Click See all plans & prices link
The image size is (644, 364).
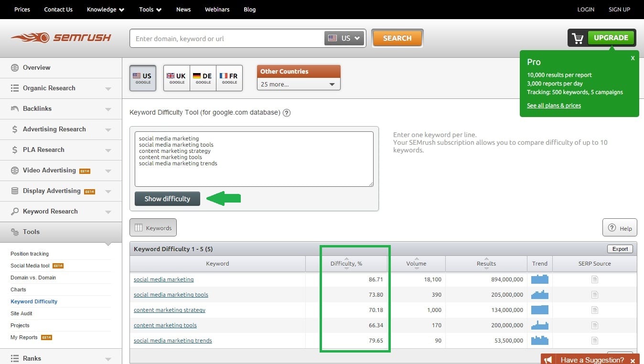(x=554, y=106)
